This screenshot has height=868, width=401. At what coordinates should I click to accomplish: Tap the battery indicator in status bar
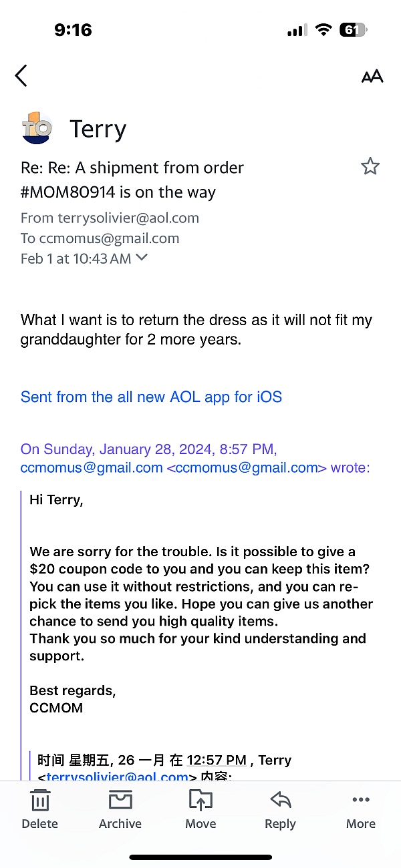pos(354,30)
